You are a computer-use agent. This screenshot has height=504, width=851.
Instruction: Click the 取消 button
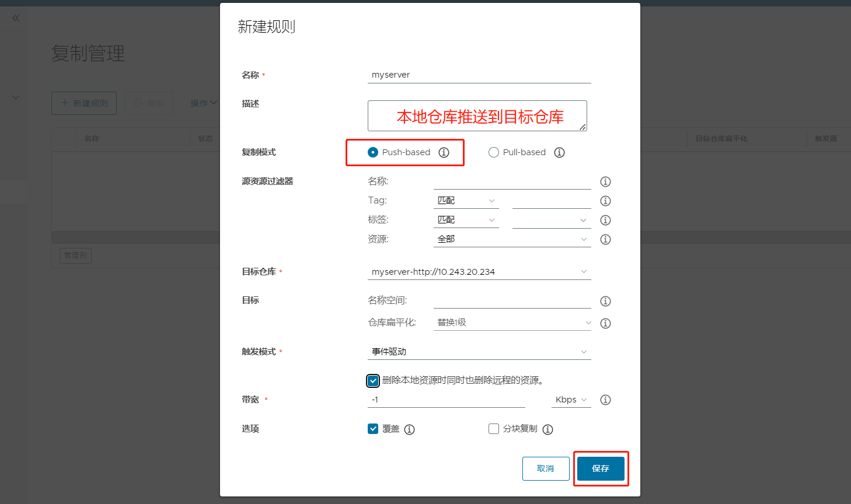click(x=546, y=468)
